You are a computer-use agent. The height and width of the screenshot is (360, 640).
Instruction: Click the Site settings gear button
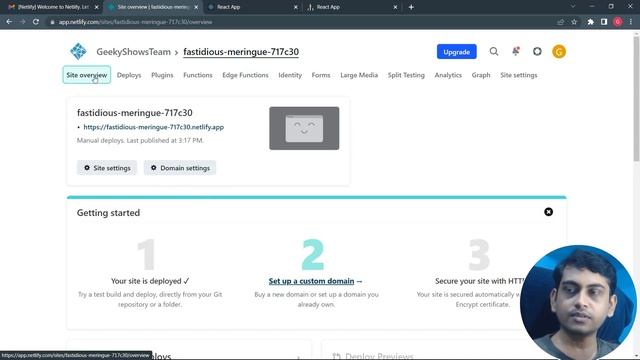point(107,168)
